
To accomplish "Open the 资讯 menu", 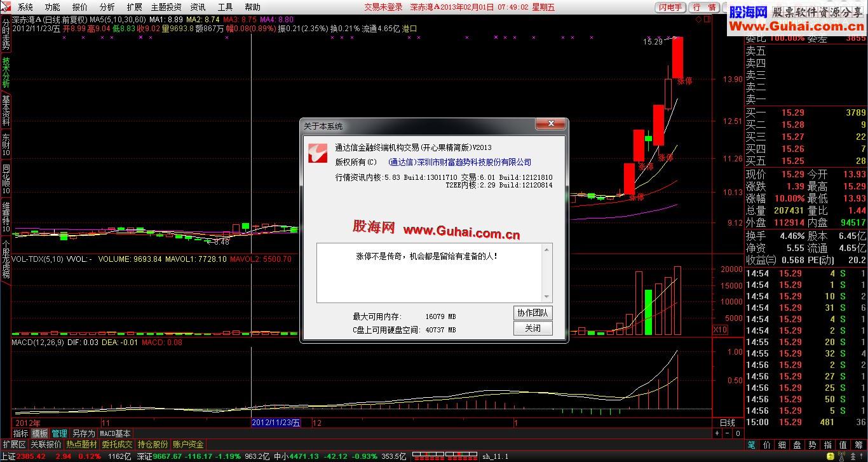I will click(x=198, y=7).
